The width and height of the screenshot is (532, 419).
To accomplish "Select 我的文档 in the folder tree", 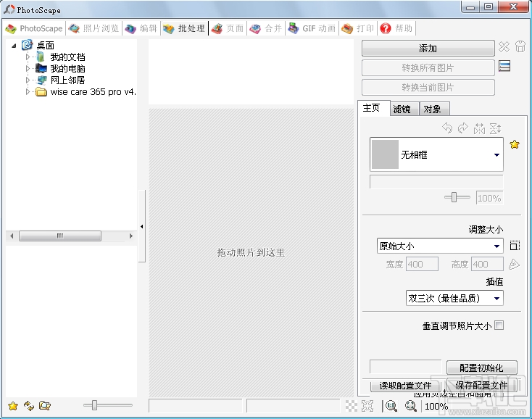I will [x=67, y=57].
